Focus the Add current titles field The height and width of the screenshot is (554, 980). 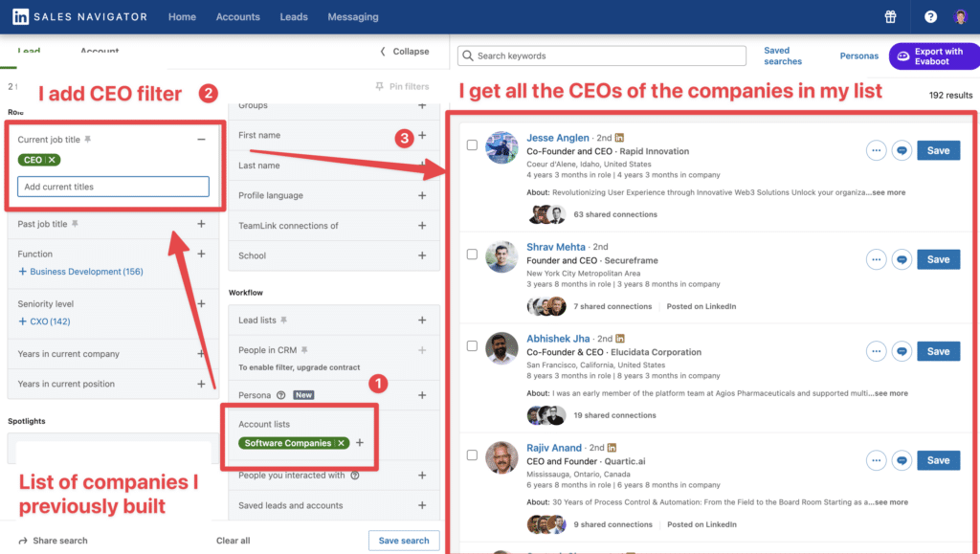[x=113, y=187]
